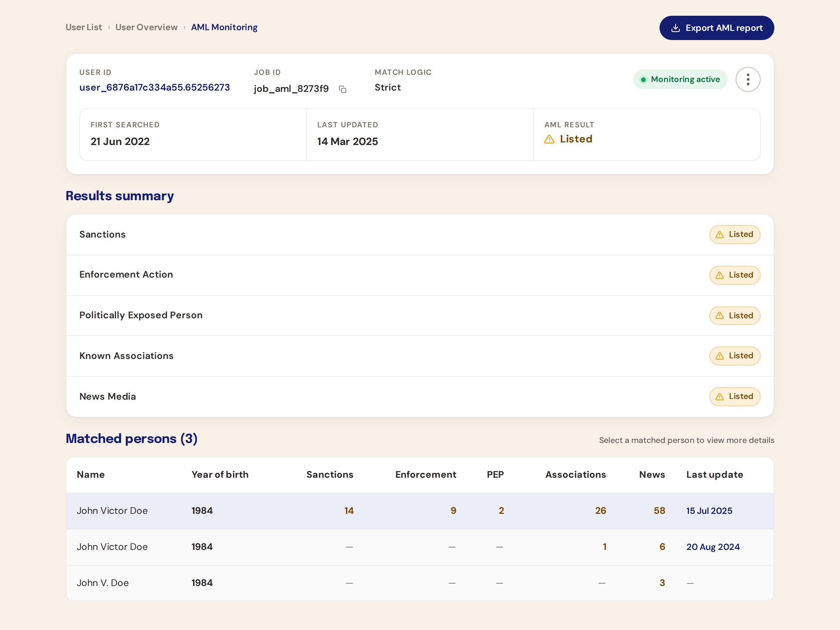840x630 pixels.
Task: Click the Export AML report button
Action: [x=717, y=28]
